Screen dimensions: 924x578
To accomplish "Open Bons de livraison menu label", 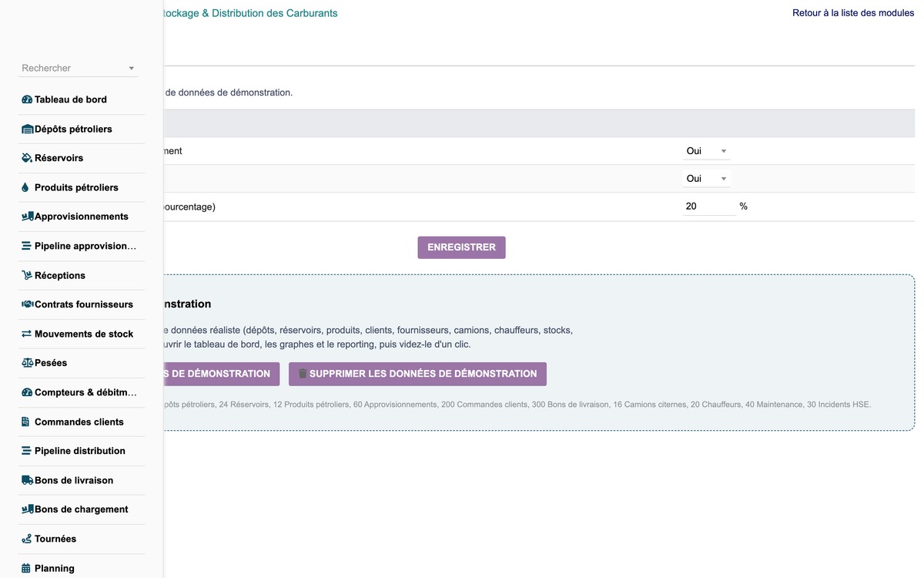I will pyautogui.click(x=74, y=480).
